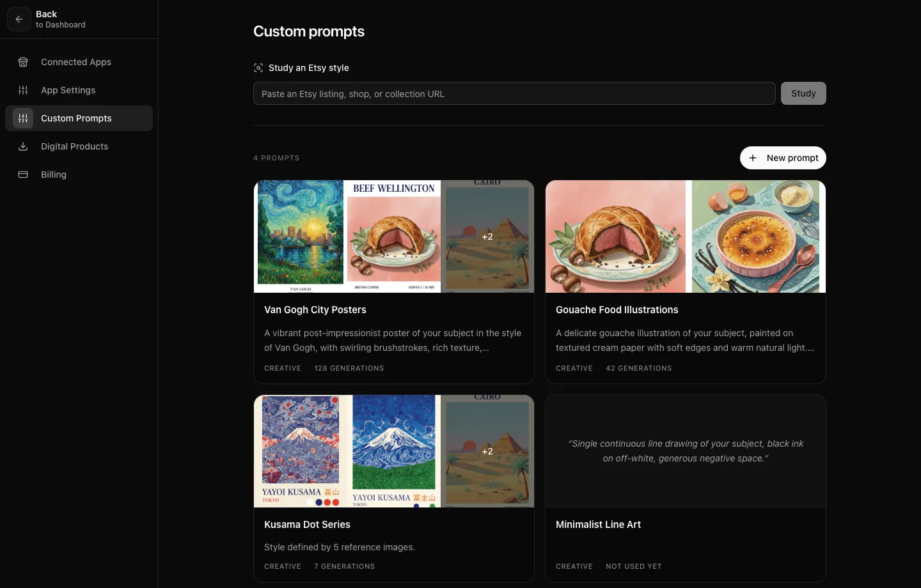The height and width of the screenshot is (588, 921).
Task: Open App Settings in the sidebar
Action: pos(79,90)
